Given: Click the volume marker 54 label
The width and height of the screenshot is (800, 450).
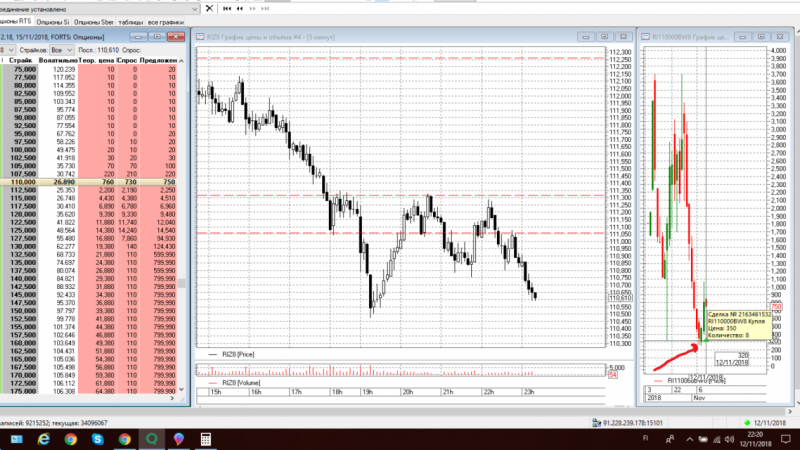Looking at the screenshot, I should tap(613, 375).
